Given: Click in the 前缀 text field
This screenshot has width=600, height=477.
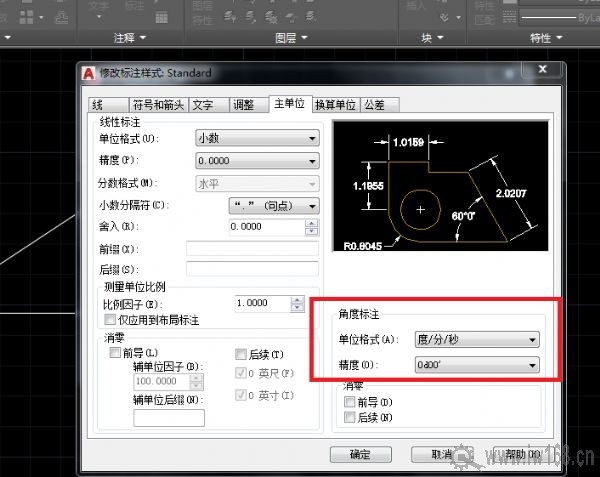Looking at the screenshot, I should [251, 248].
